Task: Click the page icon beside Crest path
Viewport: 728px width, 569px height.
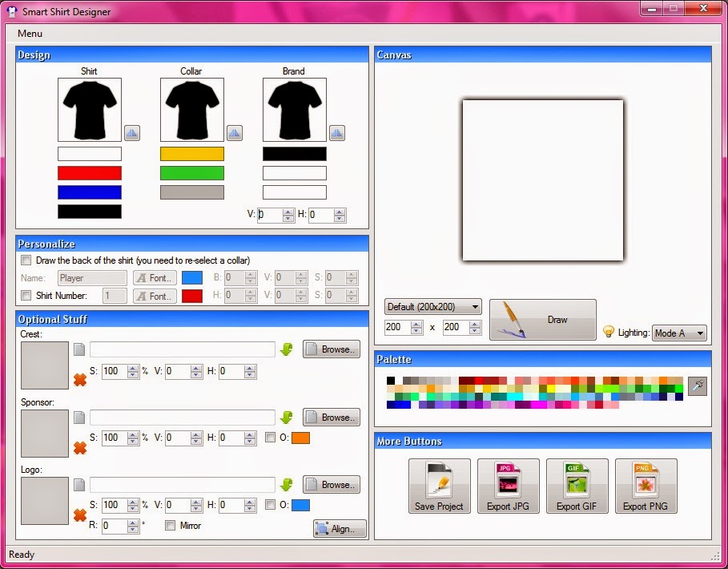Action: tap(79, 349)
